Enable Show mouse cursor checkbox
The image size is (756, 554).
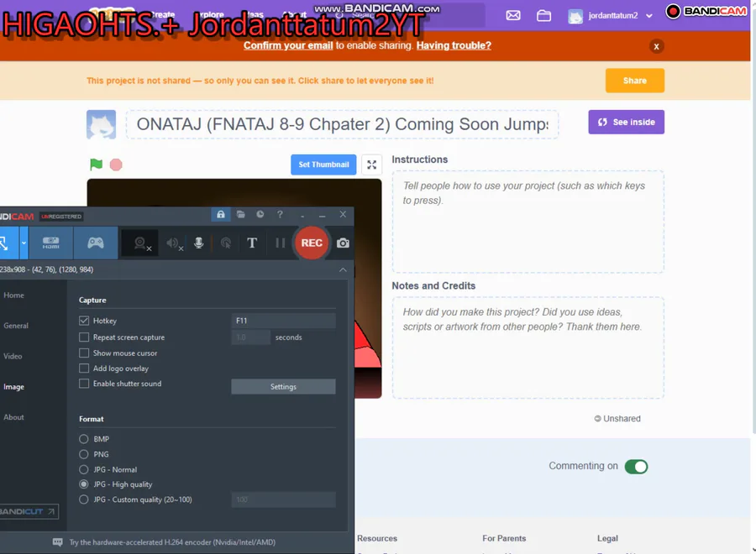tap(84, 353)
